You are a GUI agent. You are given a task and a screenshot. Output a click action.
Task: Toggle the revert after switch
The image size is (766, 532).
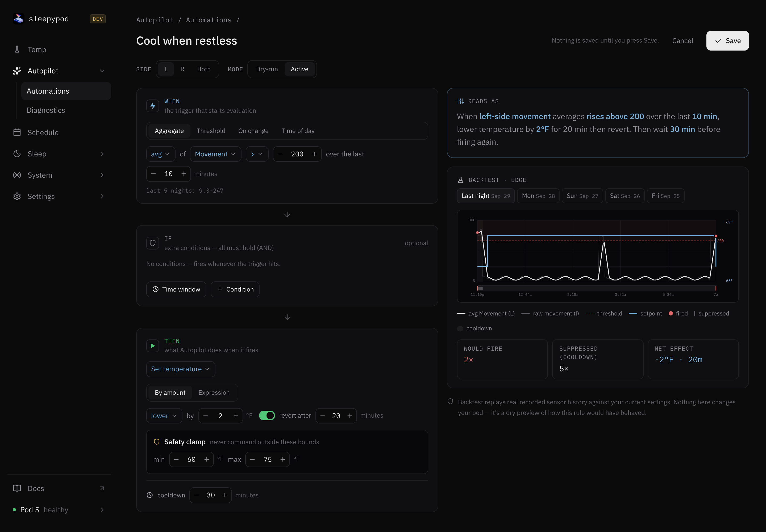267,415
